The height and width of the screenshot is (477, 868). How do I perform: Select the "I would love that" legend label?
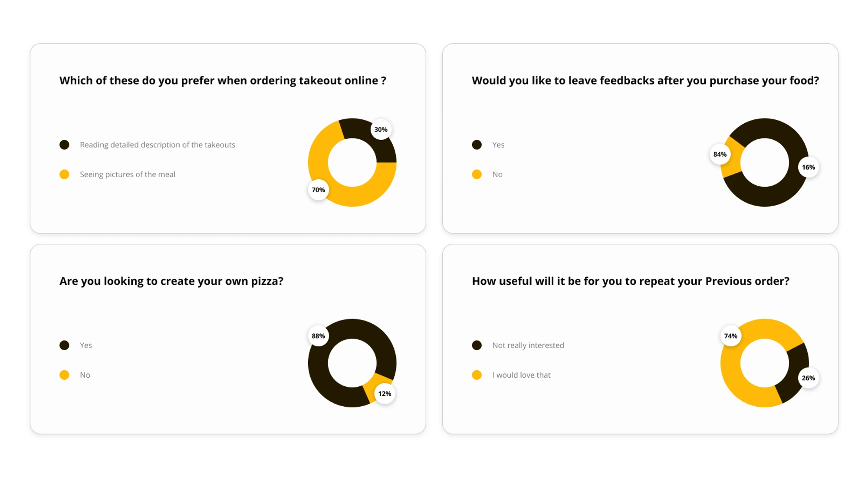click(521, 375)
